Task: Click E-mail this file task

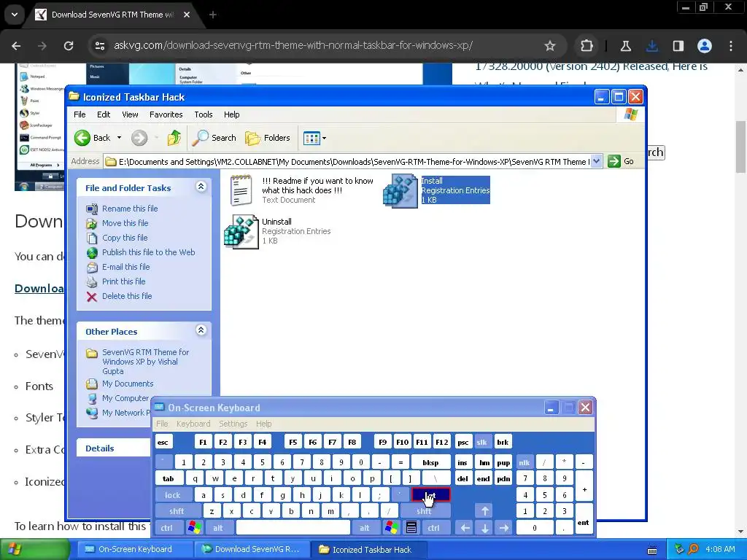Action: point(125,267)
